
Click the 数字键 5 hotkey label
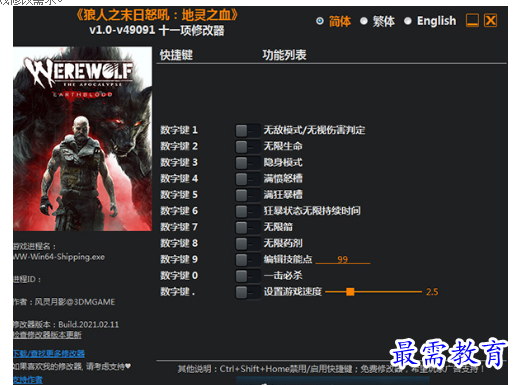tap(179, 195)
